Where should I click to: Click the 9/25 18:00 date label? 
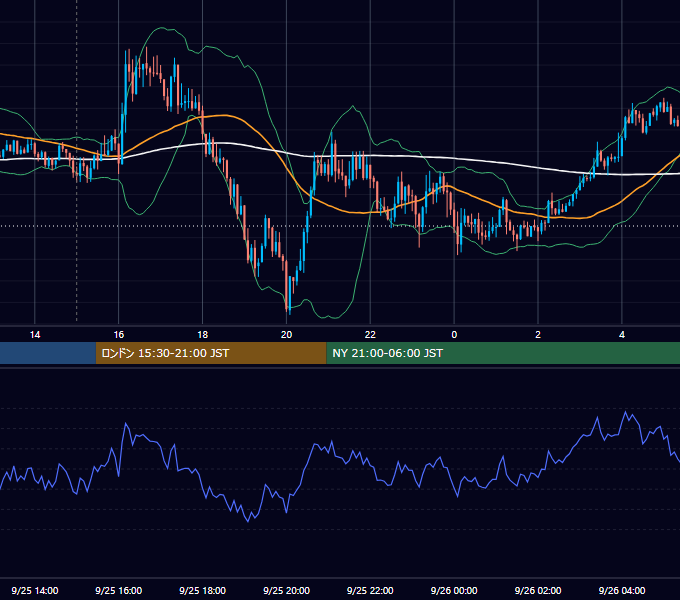[203, 590]
